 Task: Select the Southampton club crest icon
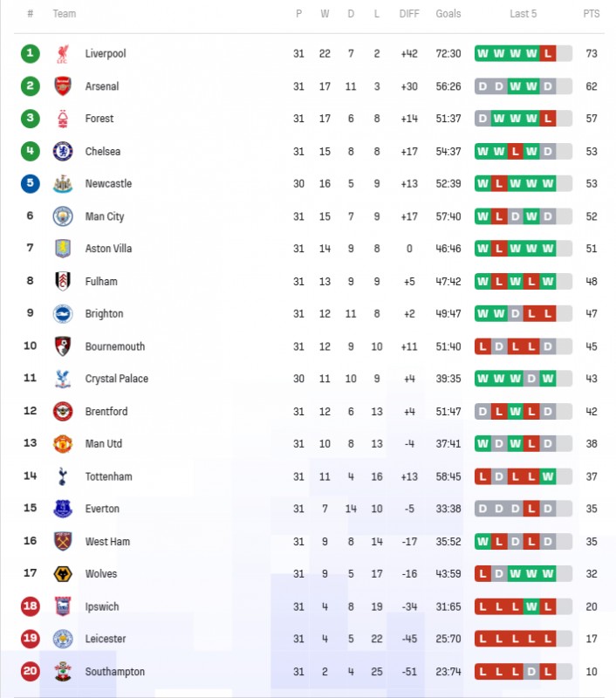63,671
